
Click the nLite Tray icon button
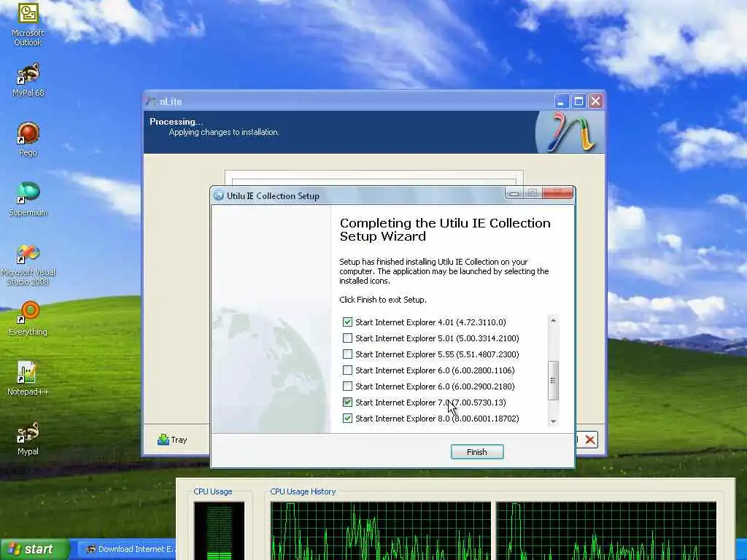(172, 440)
